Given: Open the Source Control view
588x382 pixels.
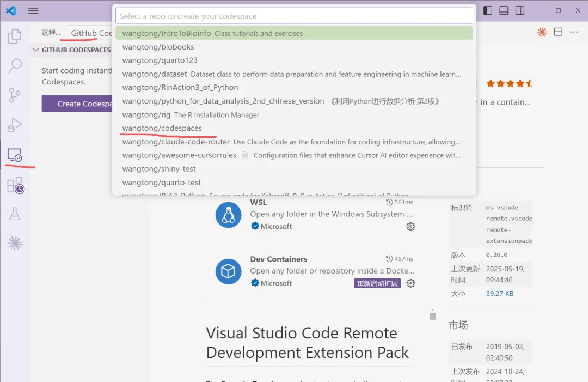Looking at the screenshot, I should pos(15,95).
